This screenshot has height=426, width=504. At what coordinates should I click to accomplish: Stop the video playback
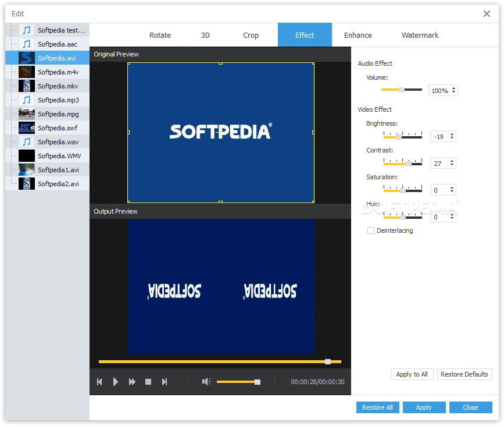tap(148, 382)
